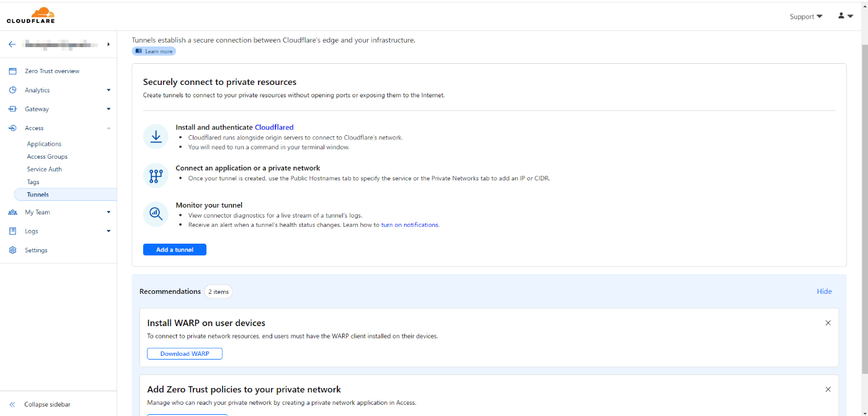
Task: Open Access Groups page
Action: tap(47, 157)
